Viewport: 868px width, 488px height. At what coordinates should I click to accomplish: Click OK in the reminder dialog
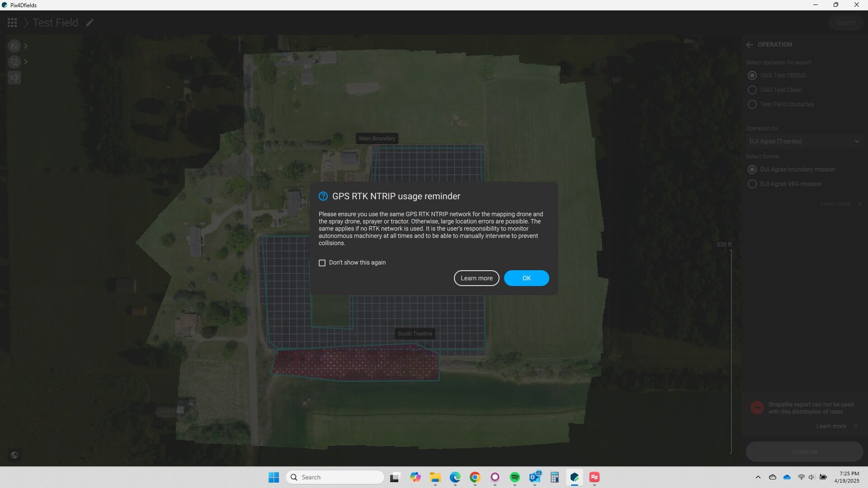coord(526,278)
